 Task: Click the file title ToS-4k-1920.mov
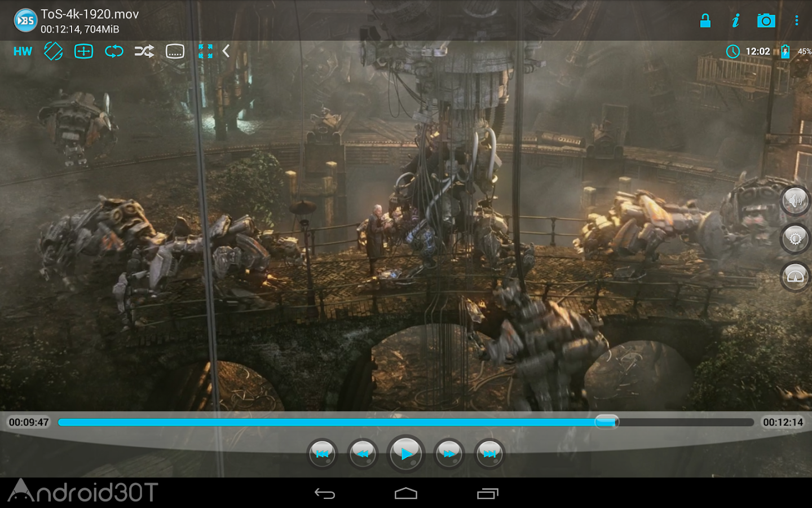click(90, 14)
